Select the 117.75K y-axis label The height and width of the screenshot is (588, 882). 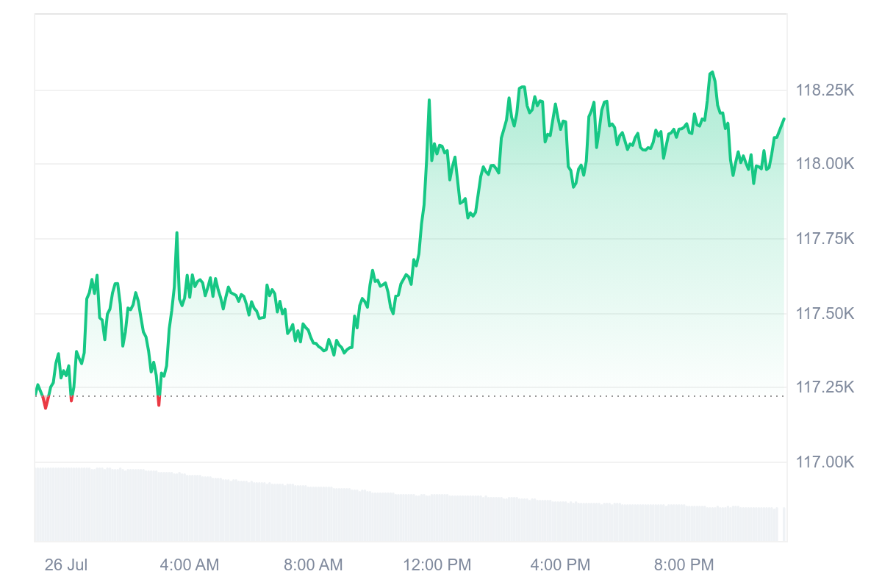coord(825,239)
